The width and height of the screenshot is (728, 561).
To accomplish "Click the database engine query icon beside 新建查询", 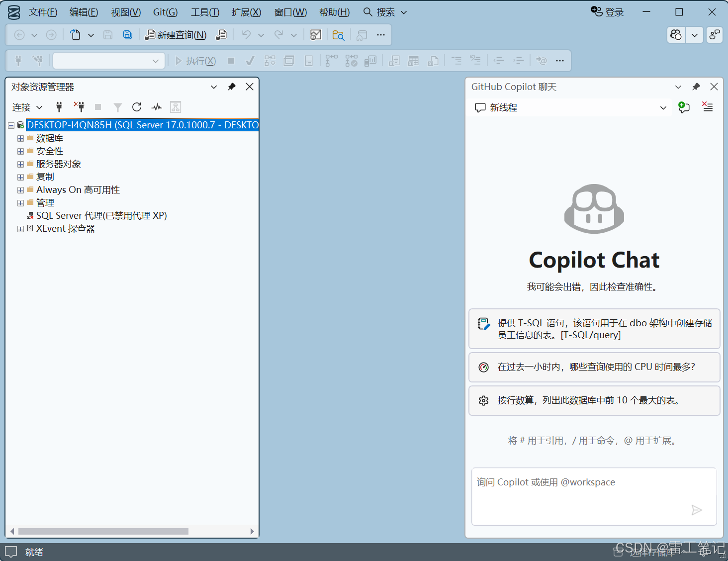I will (221, 35).
